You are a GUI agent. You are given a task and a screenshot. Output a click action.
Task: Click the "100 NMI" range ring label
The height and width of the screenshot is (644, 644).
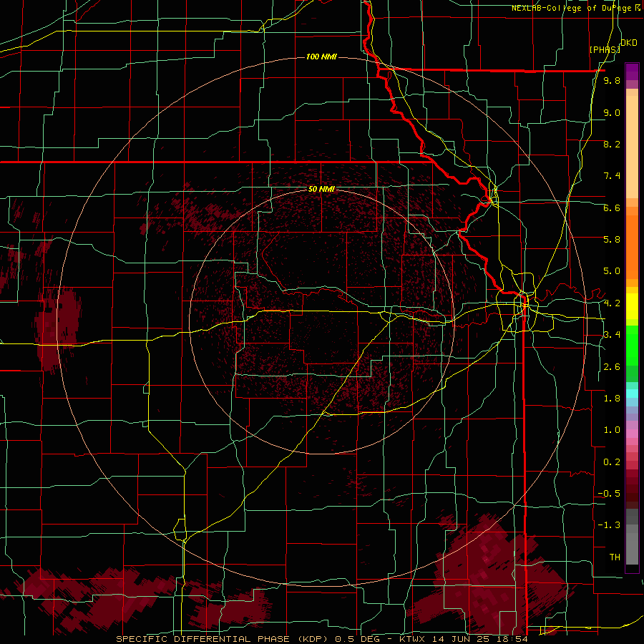click(321, 57)
